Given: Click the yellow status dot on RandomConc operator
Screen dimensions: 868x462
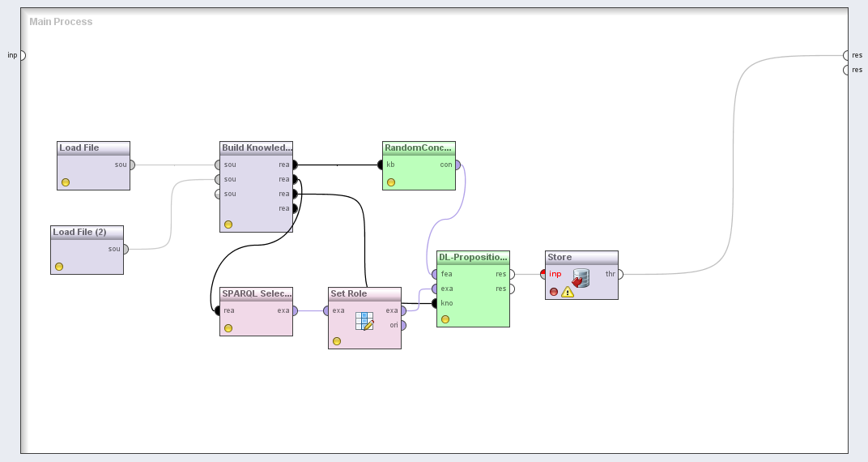Looking at the screenshot, I should 391,182.
